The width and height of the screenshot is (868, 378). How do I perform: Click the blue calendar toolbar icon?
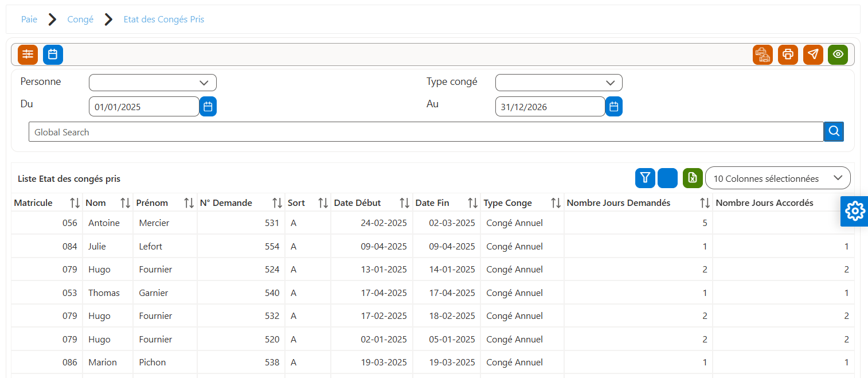pos(53,54)
